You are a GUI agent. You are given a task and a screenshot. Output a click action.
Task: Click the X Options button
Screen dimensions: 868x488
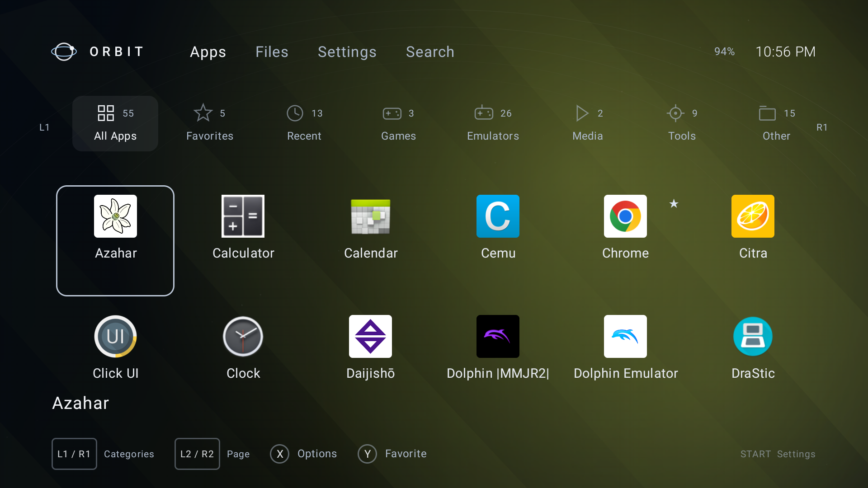303,454
